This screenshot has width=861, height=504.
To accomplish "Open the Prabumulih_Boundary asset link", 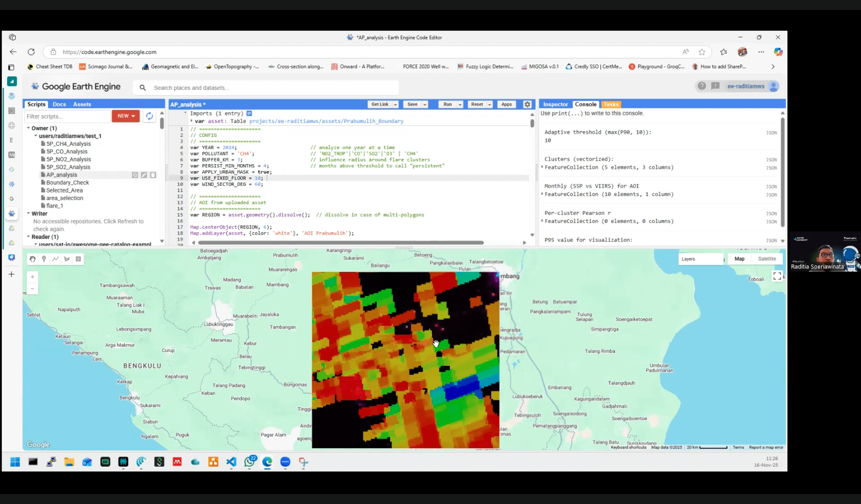I will (326, 121).
